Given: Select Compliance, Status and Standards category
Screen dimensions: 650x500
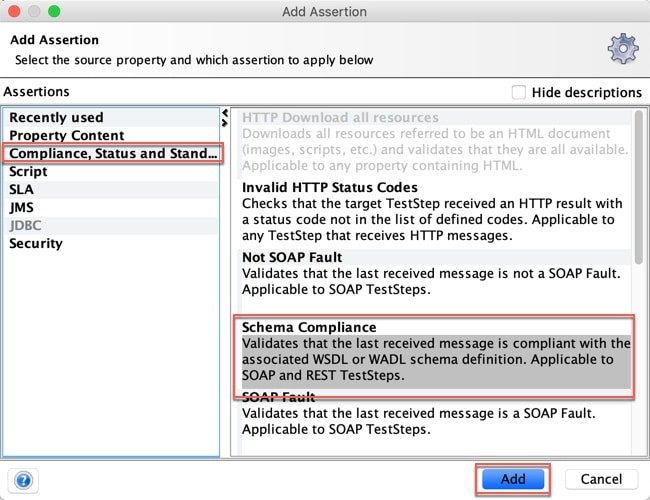Looking at the screenshot, I should (x=111, y=153).
